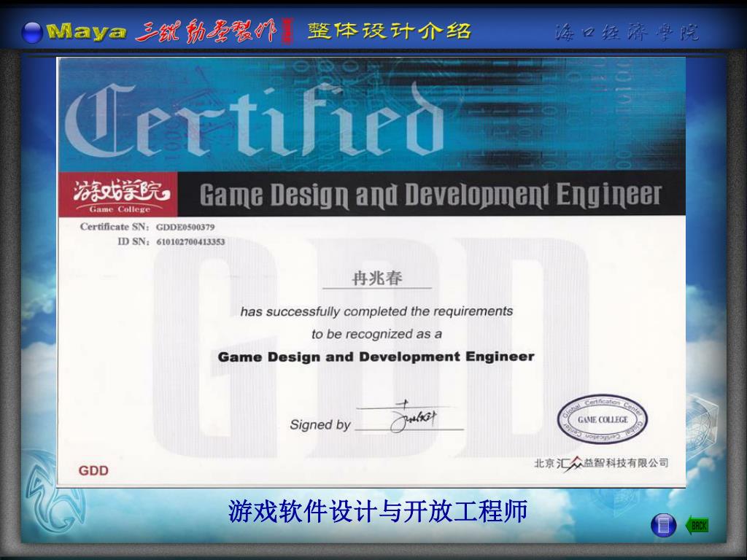Click the certificate serial GDDE0500379

(x=185, y=227)
